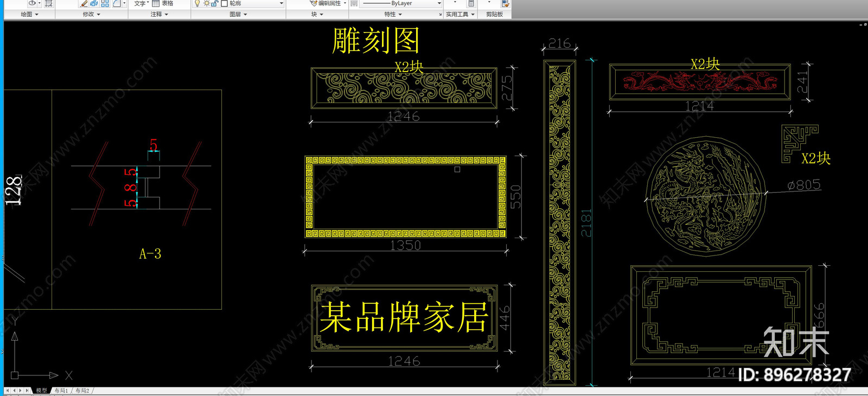Click the array grid icon in 修改
The width and height of the screenshot is (868, 396).
105,3
